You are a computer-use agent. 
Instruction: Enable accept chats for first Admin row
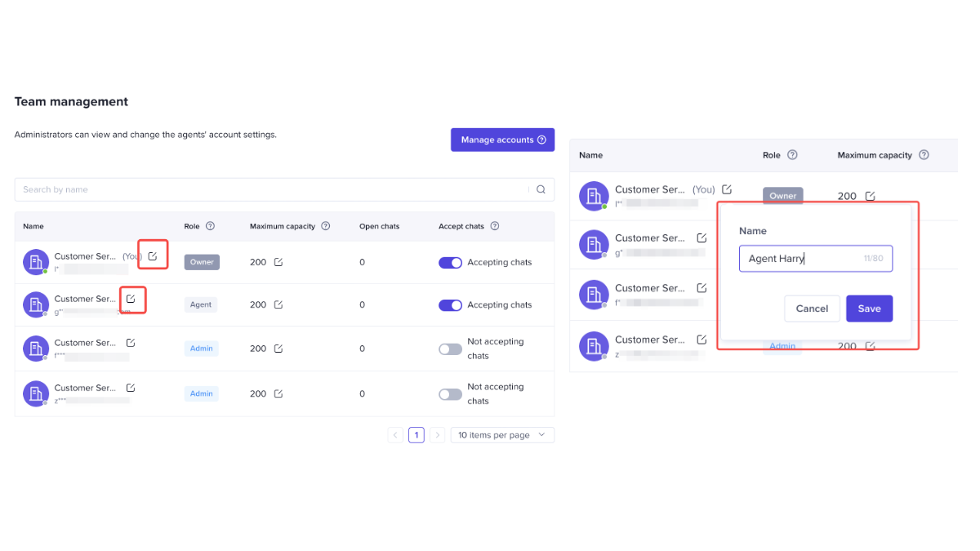(450, 349)
